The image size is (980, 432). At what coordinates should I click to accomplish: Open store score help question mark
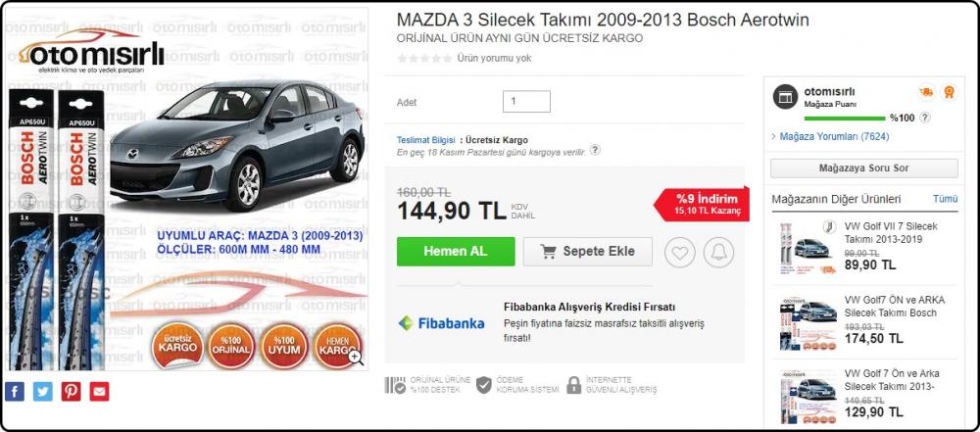[x=925, y=118]
